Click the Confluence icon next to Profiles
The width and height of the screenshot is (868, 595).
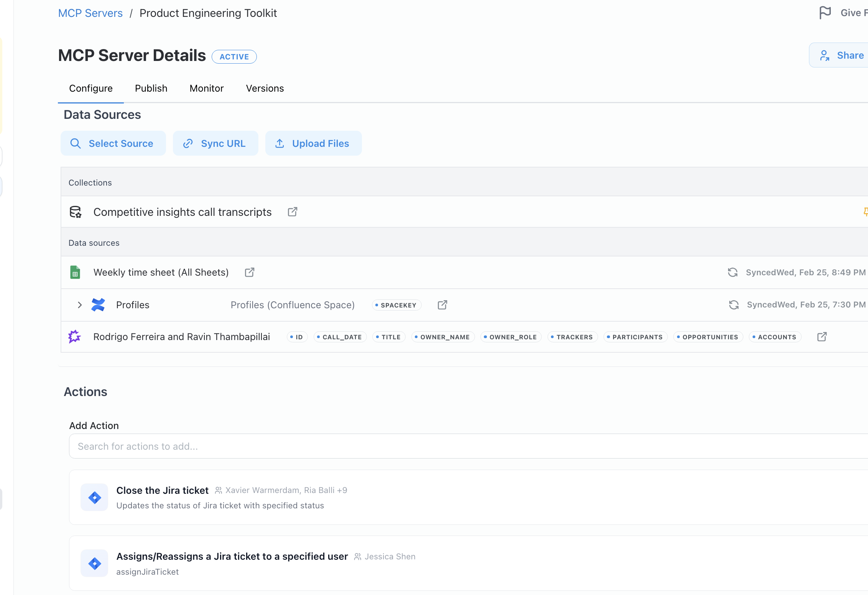point(98,305)
